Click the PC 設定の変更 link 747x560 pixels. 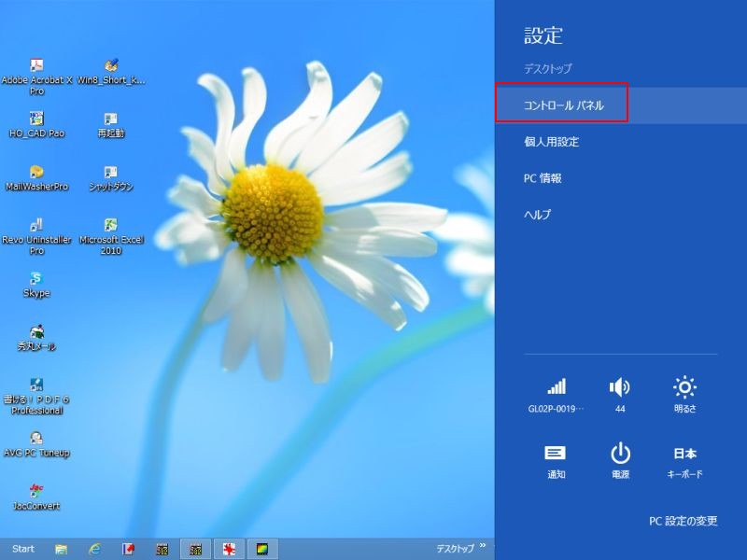point(684,521)
